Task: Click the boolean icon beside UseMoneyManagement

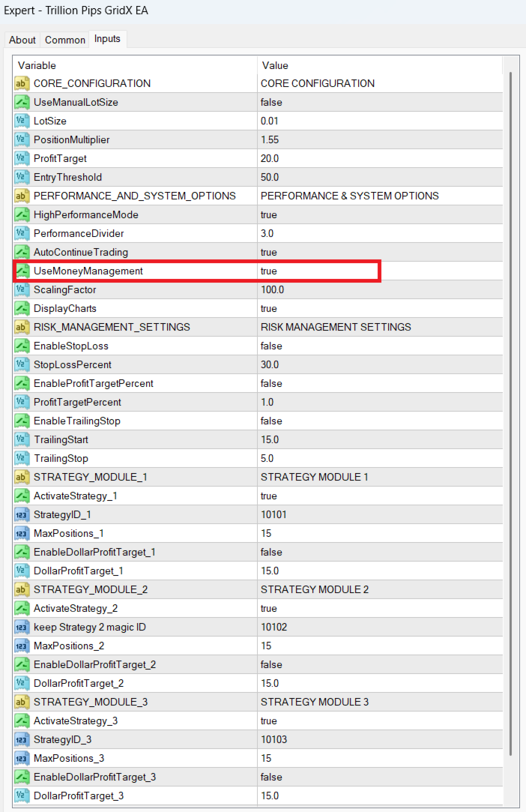Action: (21, 271)
